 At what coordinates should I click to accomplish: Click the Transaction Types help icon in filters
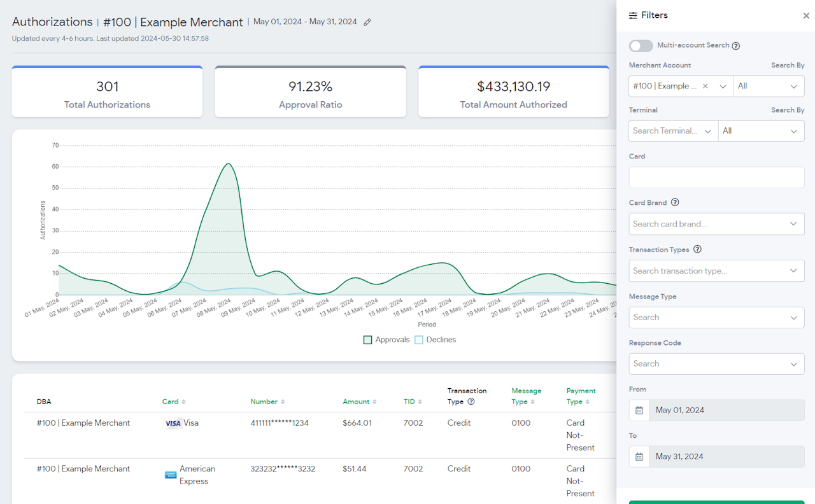697,249
